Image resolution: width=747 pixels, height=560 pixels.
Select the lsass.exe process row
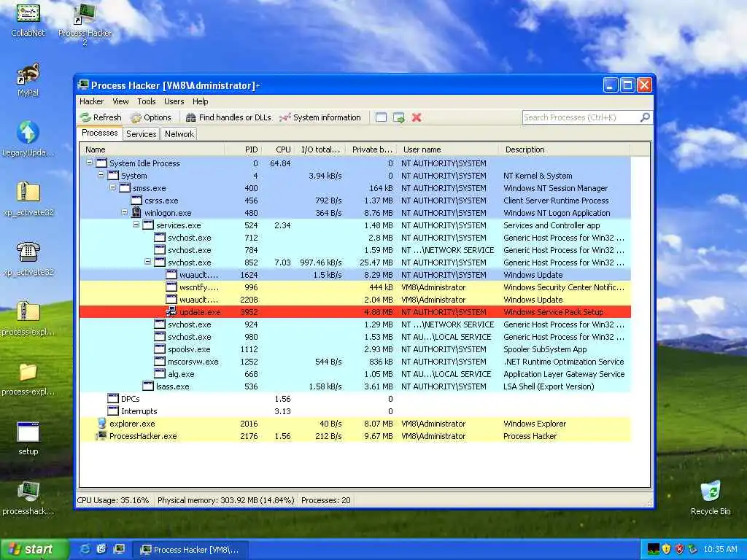point(355,386)
